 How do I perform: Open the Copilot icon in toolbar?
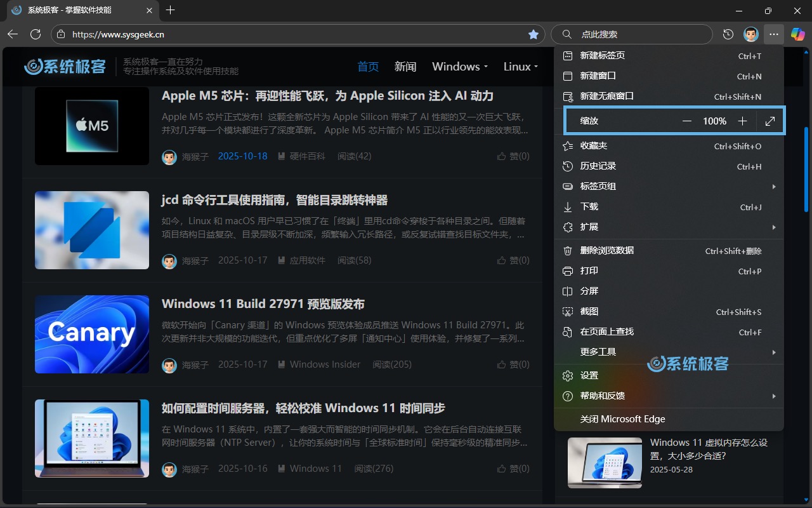[x=797, y=34]
